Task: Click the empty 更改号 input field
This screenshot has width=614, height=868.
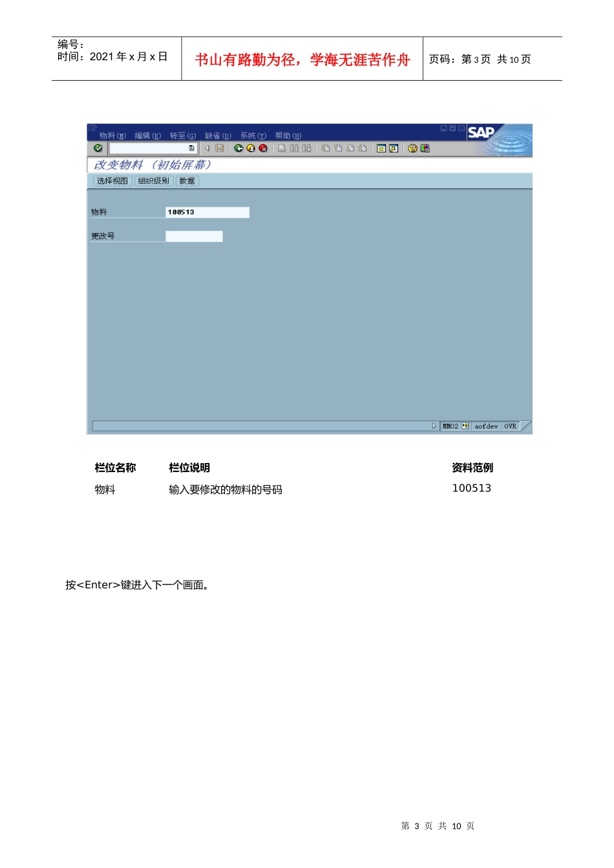Action: coord(194,236)
